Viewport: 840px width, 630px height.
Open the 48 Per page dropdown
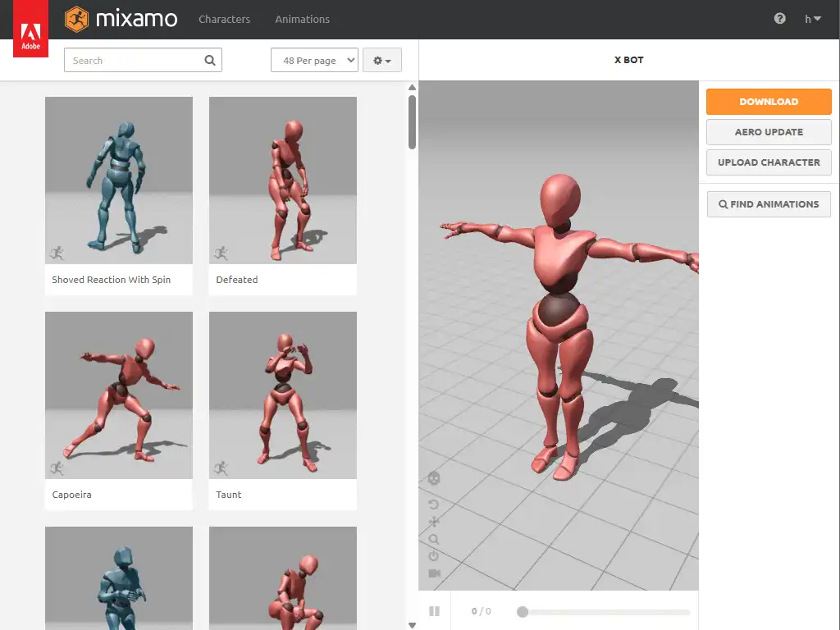click(x=314, y=61)
